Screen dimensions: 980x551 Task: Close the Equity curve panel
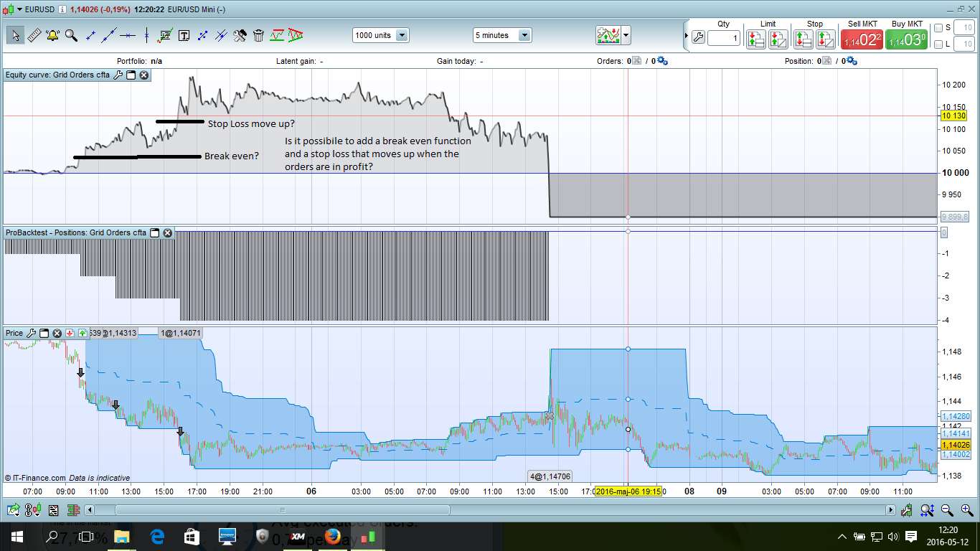(x=144, y=75)
